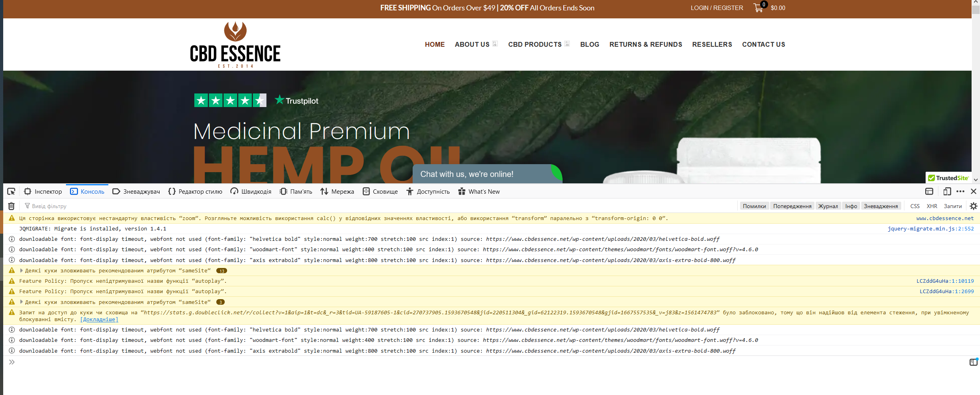Open the CONTACT US page
Screen dimensions: 980x395
pos(764,44)
